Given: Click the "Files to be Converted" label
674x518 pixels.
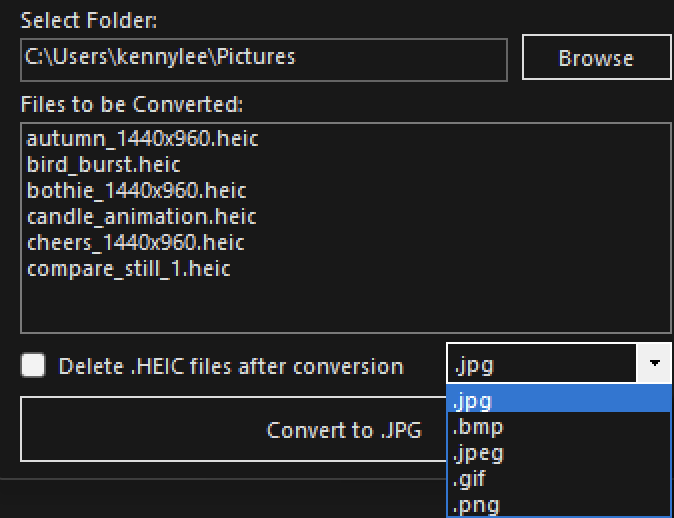Looking at the screenshot, I should [x=132, y=104].
